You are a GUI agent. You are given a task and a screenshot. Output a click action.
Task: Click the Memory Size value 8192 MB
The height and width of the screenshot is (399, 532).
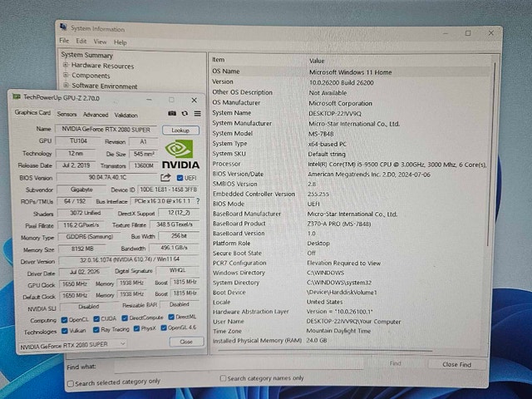pos(82,249)
